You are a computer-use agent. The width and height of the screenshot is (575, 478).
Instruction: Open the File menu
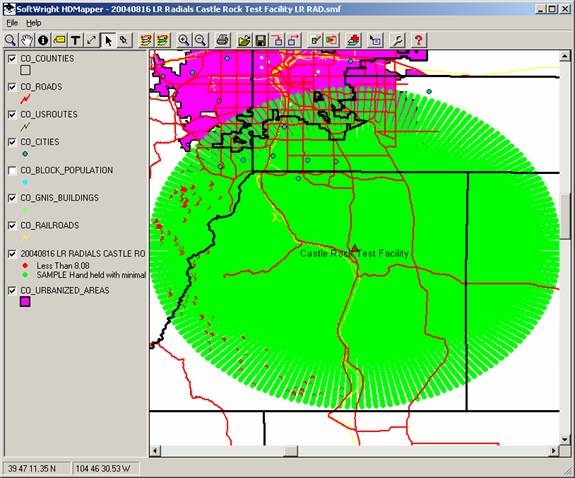pos(12,23)
